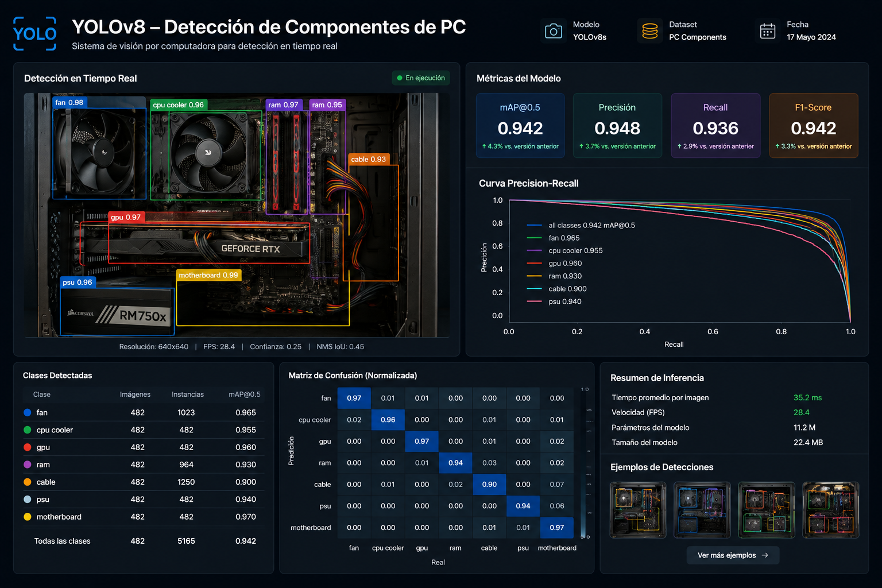Open second detection example thumbnail
Image resolution: width=882 pixels, height=588 pixels.
[702, 510]
